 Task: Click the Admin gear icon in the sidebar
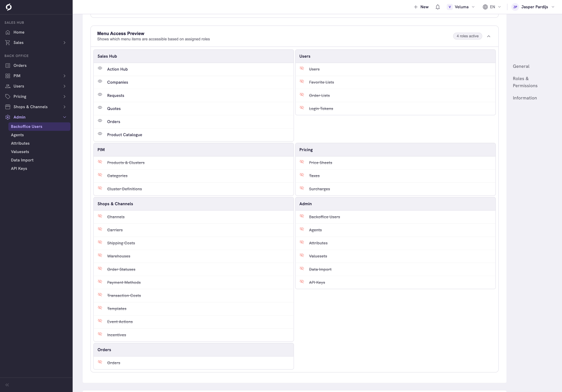point(8,117)
